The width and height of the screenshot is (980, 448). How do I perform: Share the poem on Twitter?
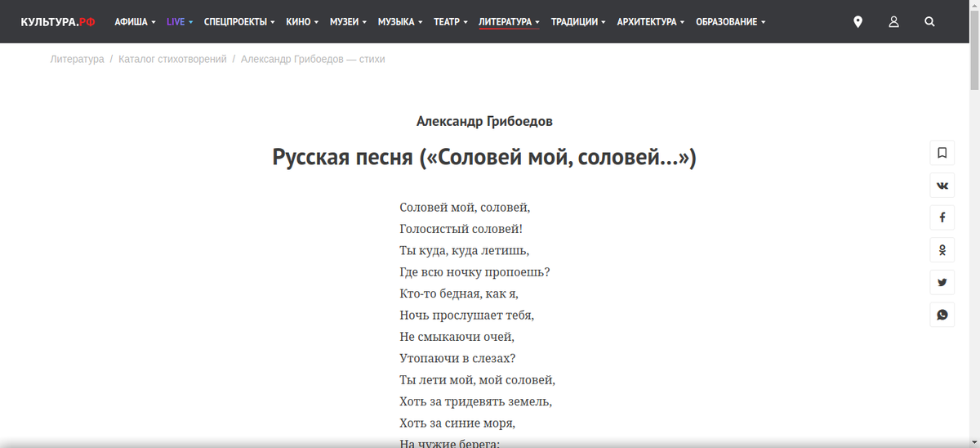click(942, 282)
